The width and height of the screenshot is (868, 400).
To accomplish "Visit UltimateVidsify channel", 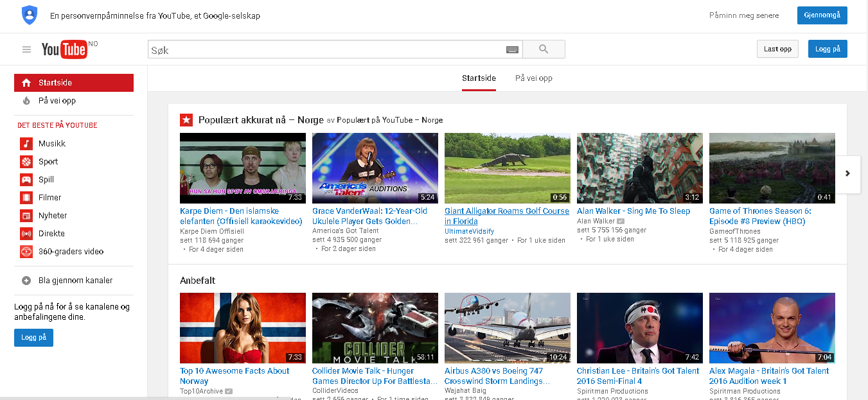I will coord(470,231).
